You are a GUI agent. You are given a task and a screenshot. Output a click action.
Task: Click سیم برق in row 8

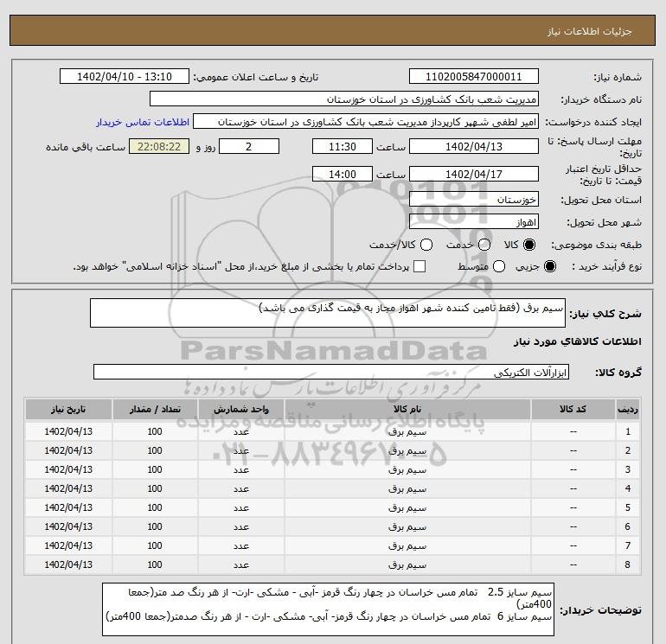pyautogui.click(x=407, y=565)
